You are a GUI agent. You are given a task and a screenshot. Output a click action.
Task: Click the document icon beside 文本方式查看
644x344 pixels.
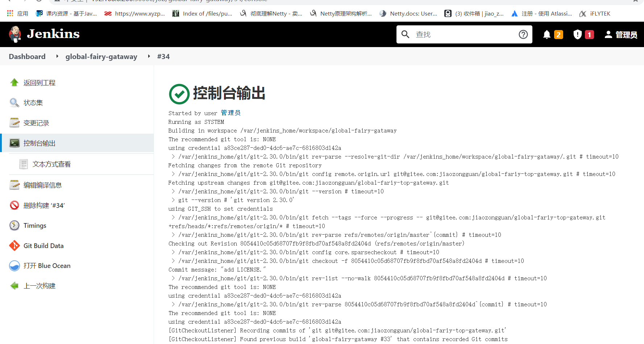coord(24,164)
